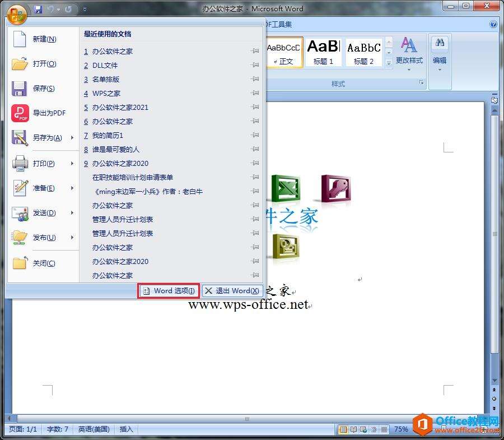Click the Save icon in the Quick Access toolbar

(38, 10)
